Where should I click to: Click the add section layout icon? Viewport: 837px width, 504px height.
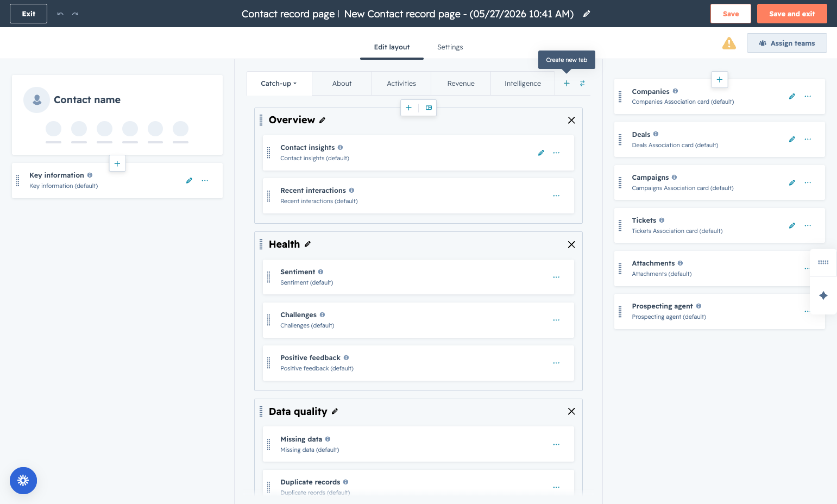click(429, 108)
